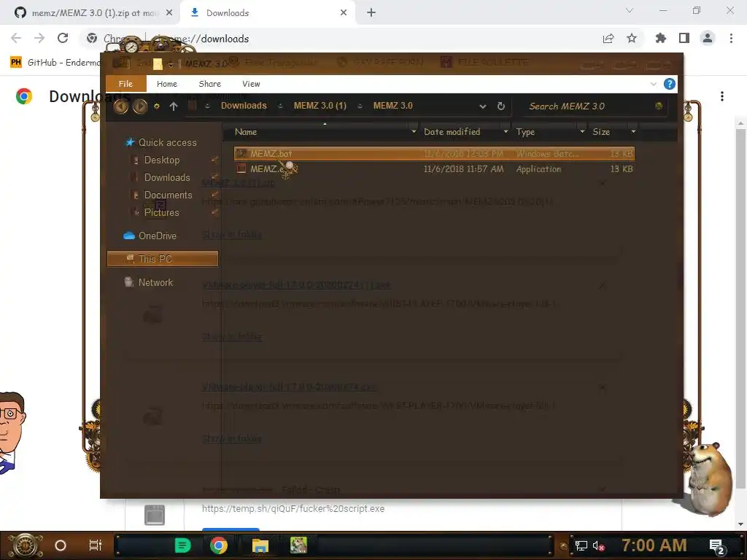Open Task View on taskbar

(x=96, y=545)
